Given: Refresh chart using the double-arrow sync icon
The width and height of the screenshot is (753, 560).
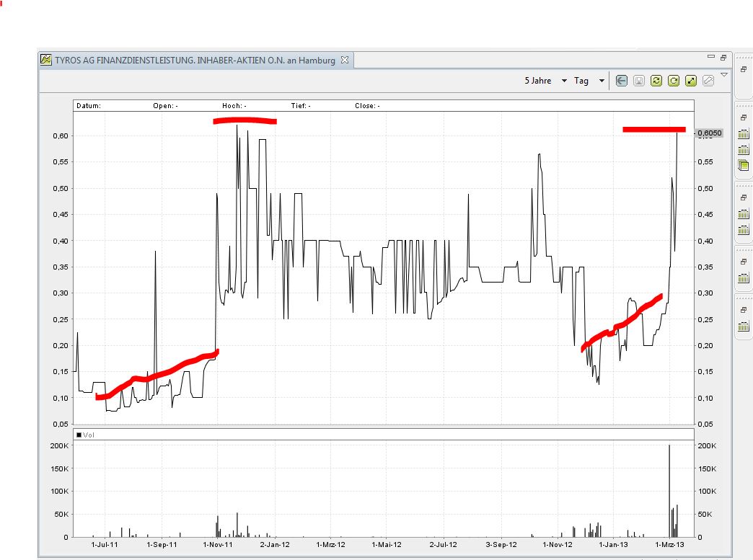Looking at the screenshot, I should click(x=656, y=81).
